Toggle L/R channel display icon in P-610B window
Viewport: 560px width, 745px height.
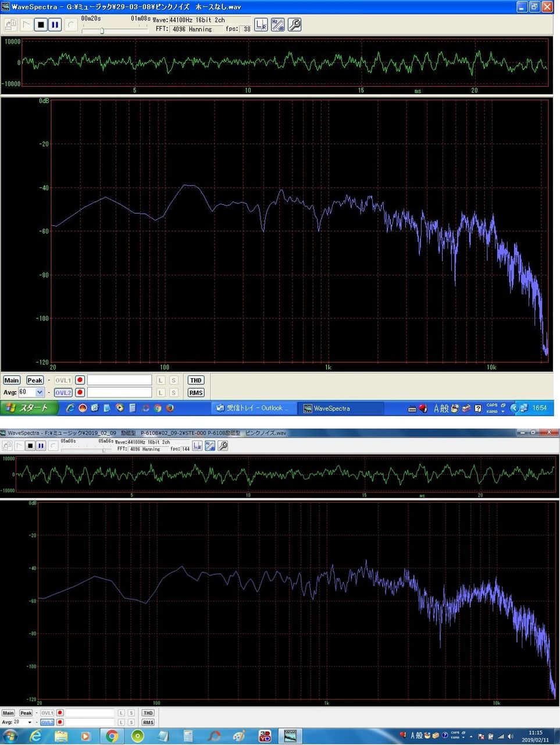(198, 446)
